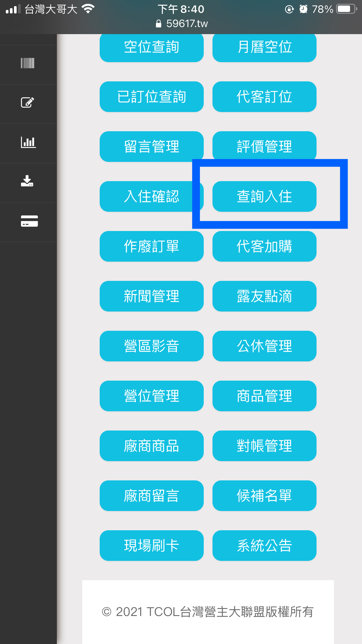This screenshot has width=362, height=644.
Task: Choose the 代客訂位 button
Action: (x=264, y=97)
